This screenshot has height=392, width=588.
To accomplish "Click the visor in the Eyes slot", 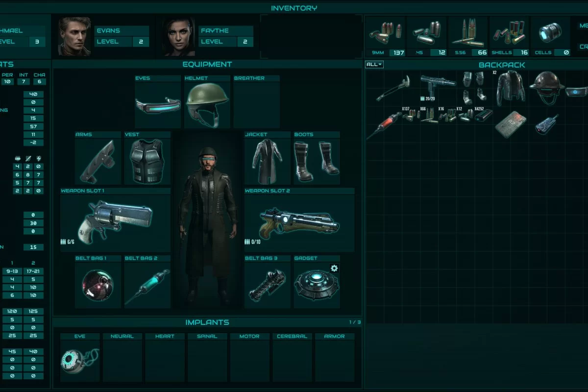I will (158, 104).
